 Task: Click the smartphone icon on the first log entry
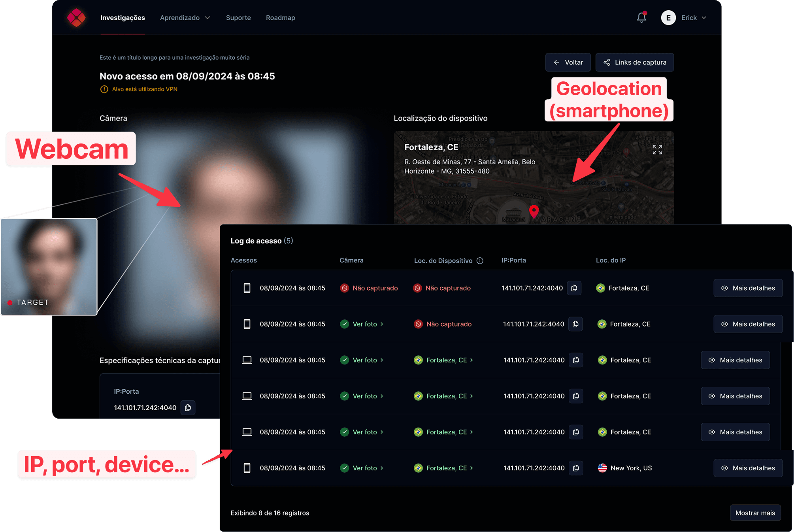tap(247, 288)
